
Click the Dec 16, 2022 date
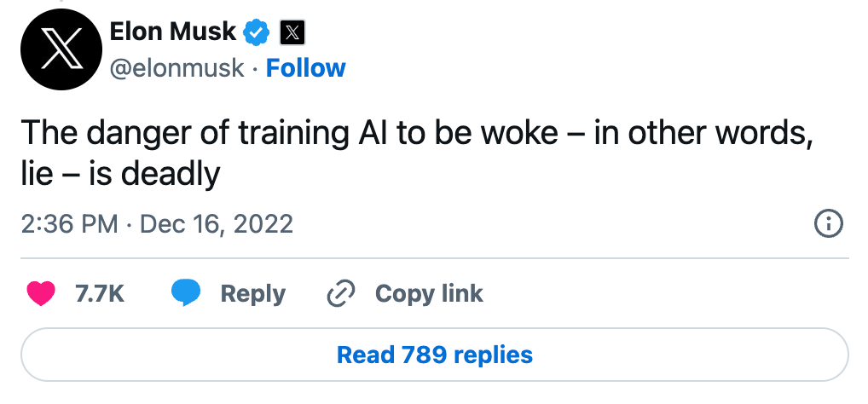pos(217,224)
